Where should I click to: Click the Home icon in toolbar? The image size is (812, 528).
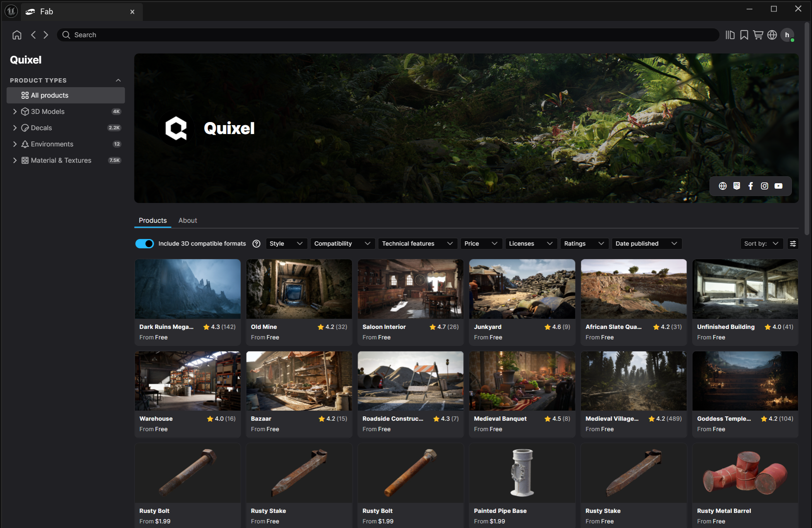17,35
